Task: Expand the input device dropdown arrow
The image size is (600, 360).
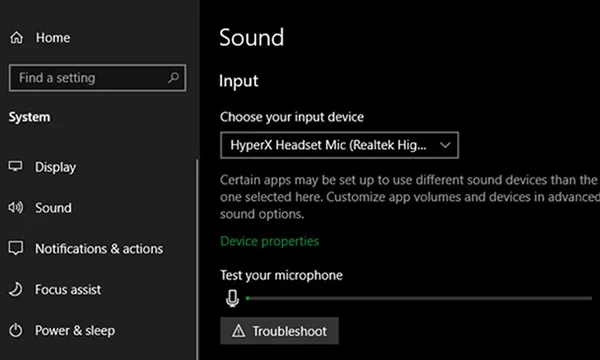Action: click(445, 145)
